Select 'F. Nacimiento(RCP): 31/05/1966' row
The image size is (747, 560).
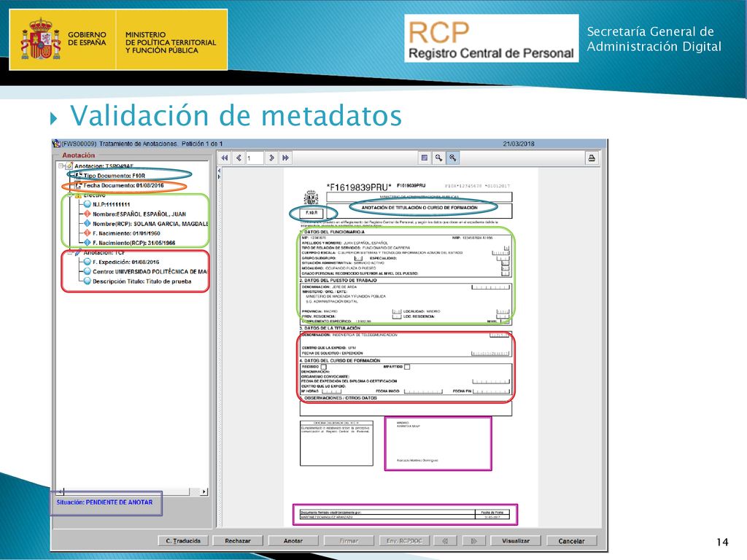(x=134, y=243)
